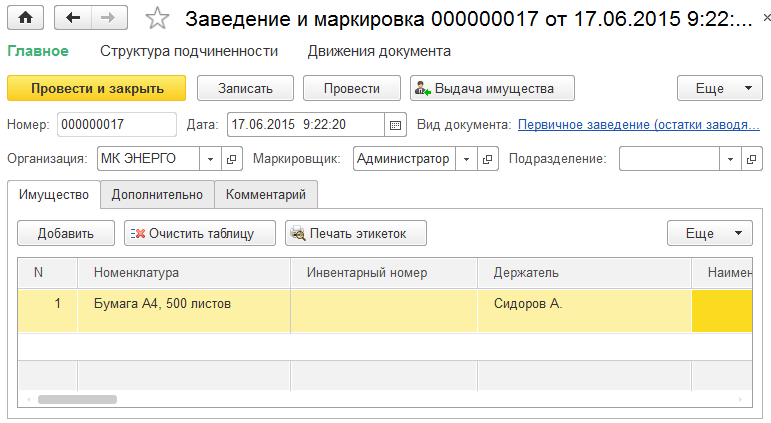Click Выдача имущества button
This screenshot has height=423, width=771.
point(492,89)
